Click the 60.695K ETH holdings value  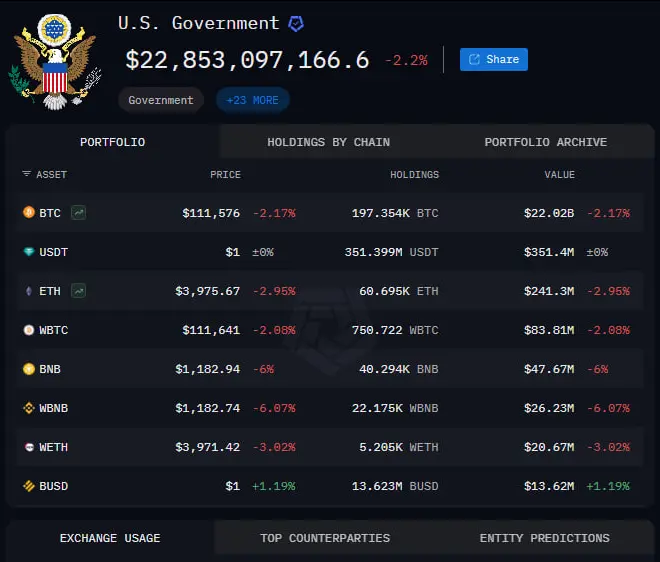(399, 291)
